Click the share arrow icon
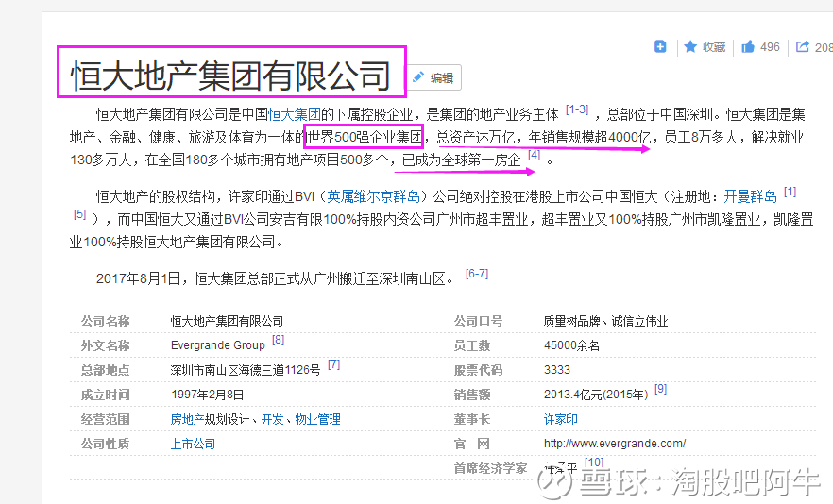This screenshot has width=833, height=504. tap(802, 47)
